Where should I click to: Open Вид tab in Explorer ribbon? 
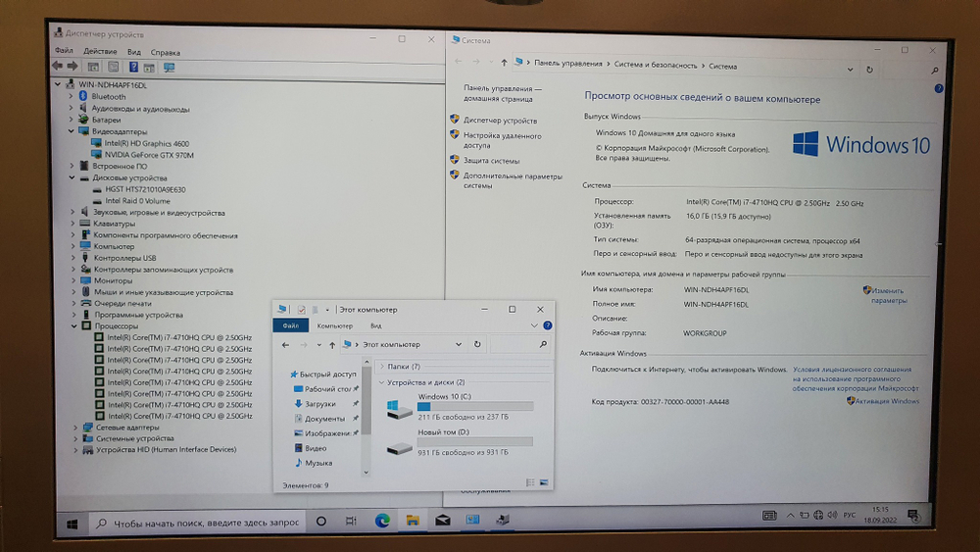pyautogui.click(x=375, y=326)
